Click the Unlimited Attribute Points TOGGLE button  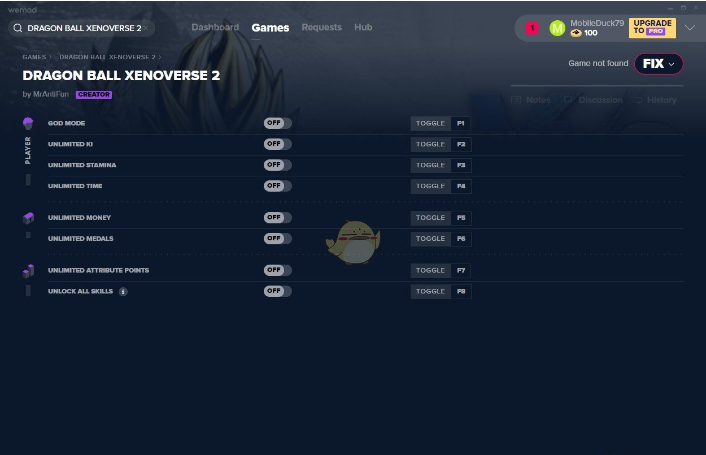pyautogui.click(x=430, y=270)
